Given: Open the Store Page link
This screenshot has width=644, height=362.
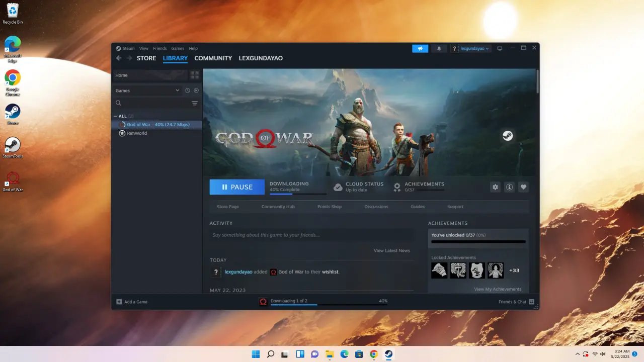Looking at the screenshot, I should (x=228, y=207).
